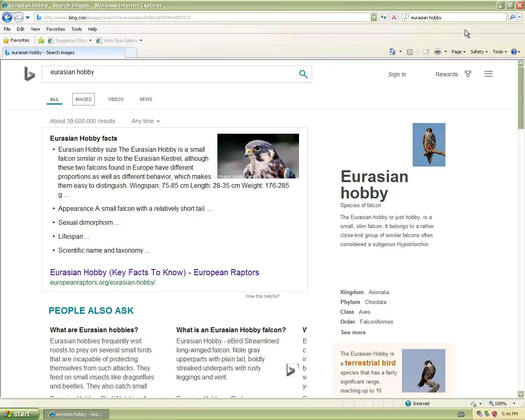Click the Bing logo
The width and height of the screenshot is (525, 420).
coord(30,74)
